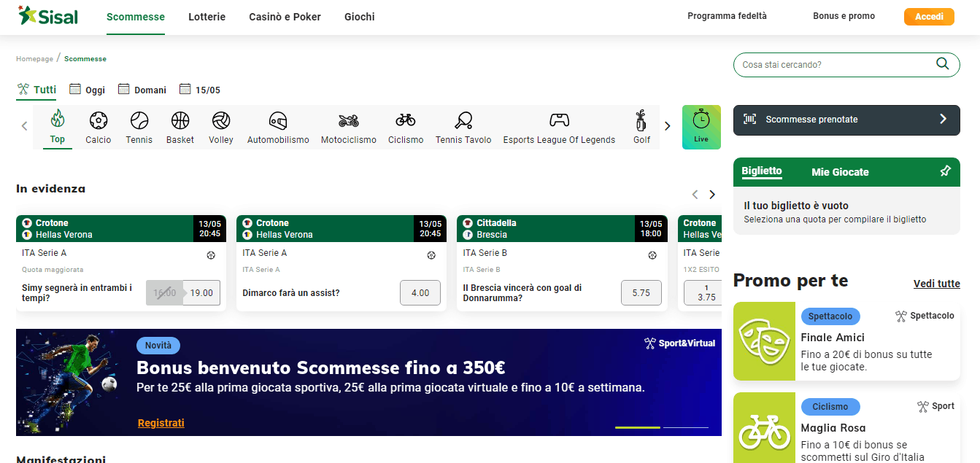
Task: Select the Top sports flame icon
Action: 58,118
